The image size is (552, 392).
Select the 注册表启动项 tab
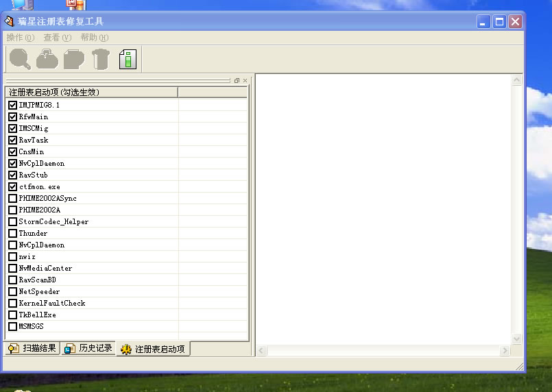(x=153, y=349)
